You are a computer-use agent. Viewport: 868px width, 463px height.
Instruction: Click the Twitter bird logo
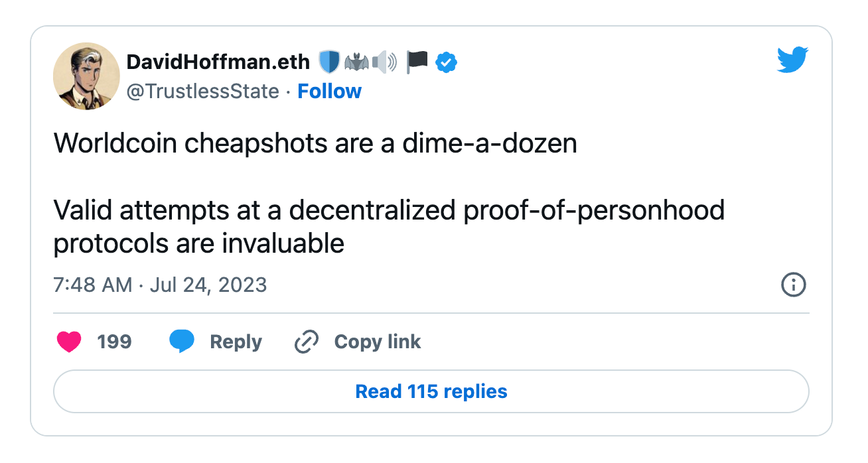point(792,60)
